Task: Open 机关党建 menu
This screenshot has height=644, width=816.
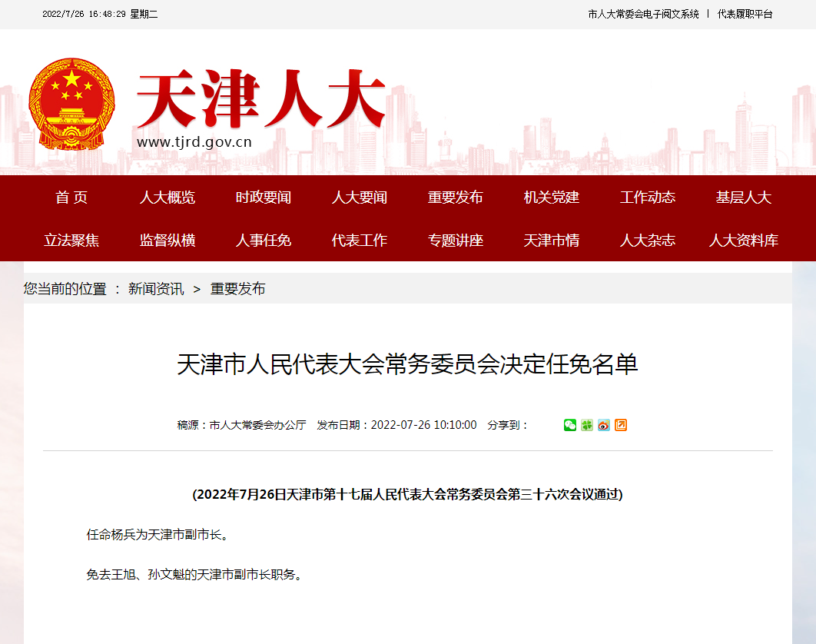Action: tap(552, 198)
